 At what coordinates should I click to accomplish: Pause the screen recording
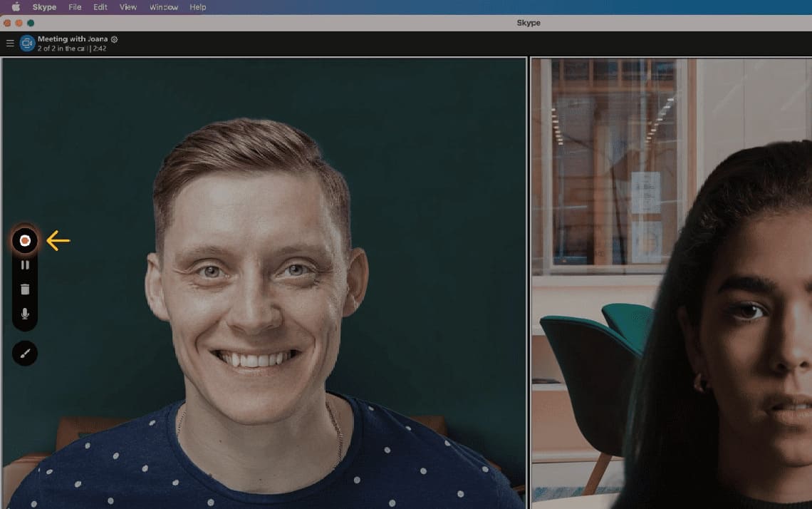(24, 264)
